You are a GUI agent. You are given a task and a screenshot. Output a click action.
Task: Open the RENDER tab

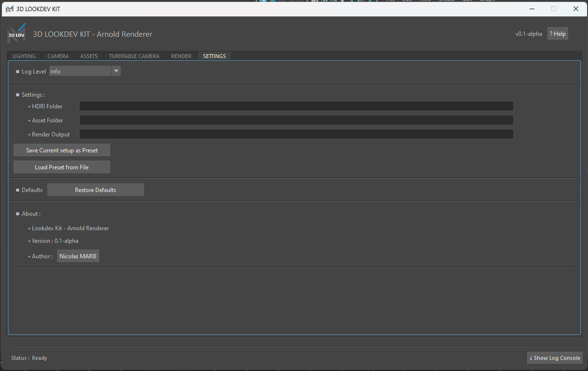[x=181, y=56]
